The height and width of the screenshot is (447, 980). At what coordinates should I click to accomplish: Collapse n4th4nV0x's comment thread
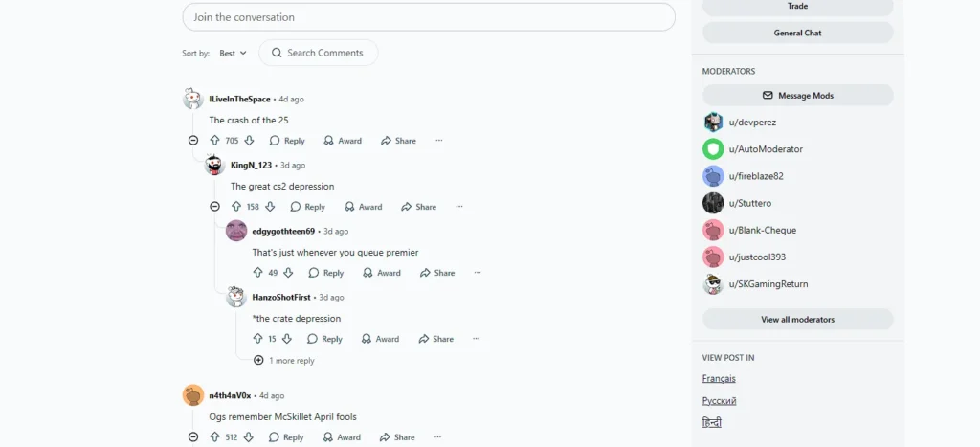pyautogui.click(x=193, y=437)
